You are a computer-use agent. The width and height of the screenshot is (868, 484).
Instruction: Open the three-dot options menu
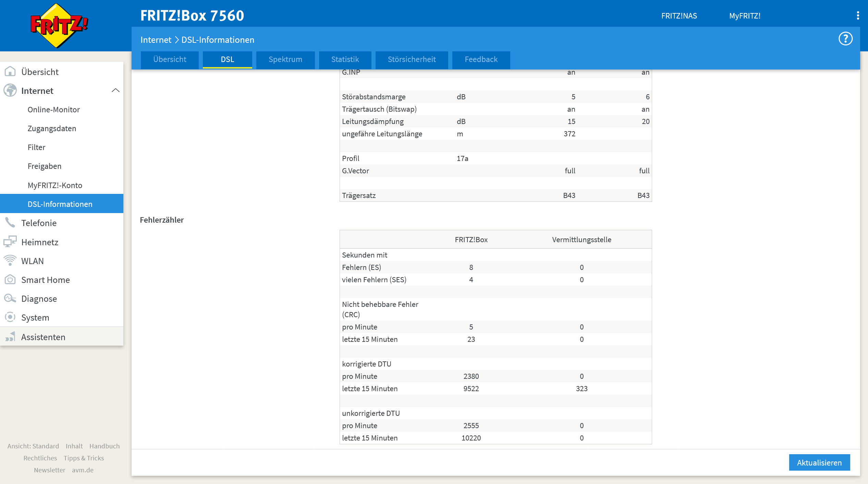pos(858,16)
